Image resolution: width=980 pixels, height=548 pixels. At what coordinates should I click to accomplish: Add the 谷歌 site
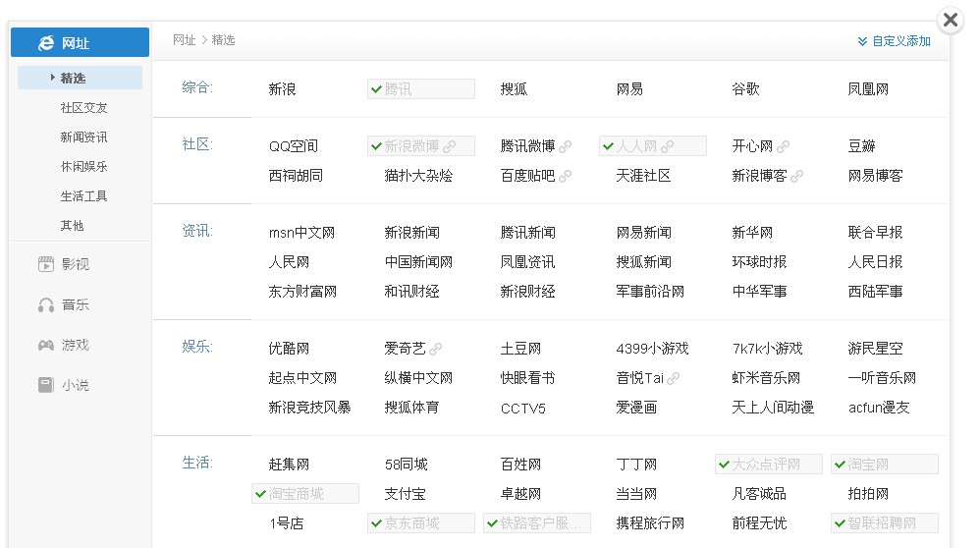click(x=745, y=89)
